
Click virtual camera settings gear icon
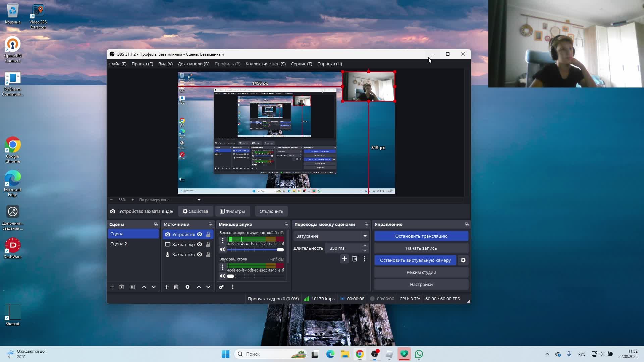point(463,260)
